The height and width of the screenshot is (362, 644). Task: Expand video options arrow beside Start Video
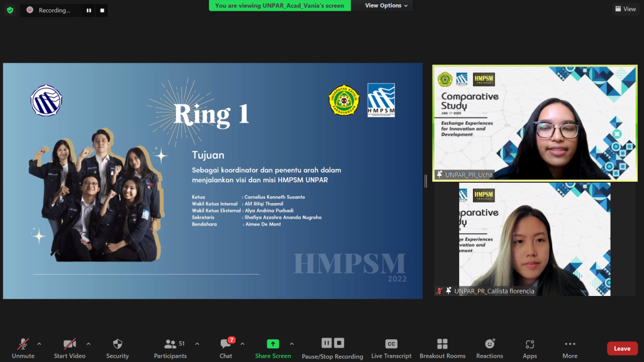coord(88,344)
